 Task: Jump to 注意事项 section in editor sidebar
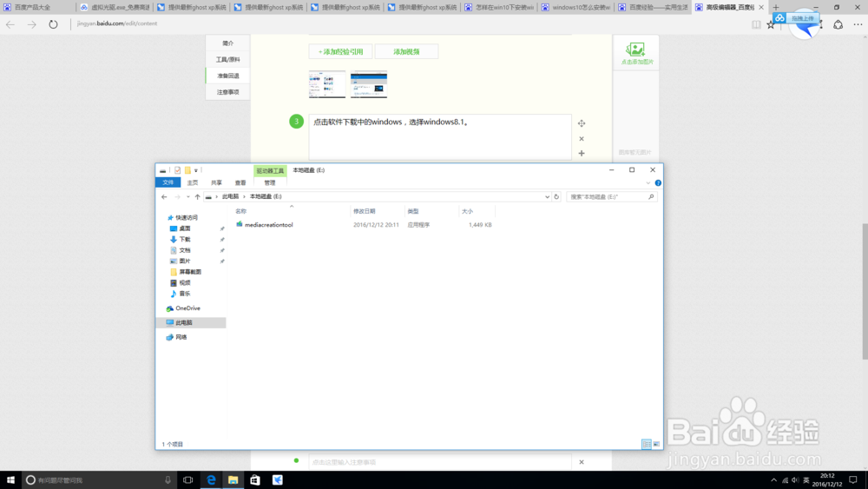(228, 92)
